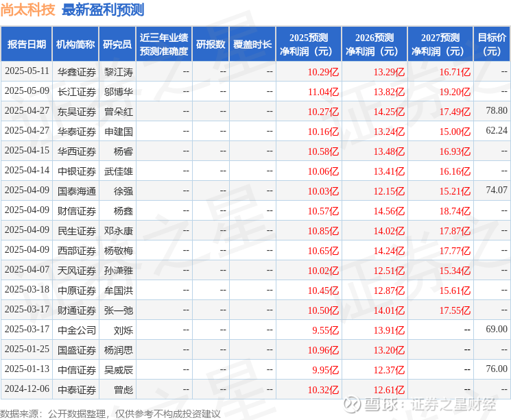Click analyst name 黎江涛

coord(119,72)
